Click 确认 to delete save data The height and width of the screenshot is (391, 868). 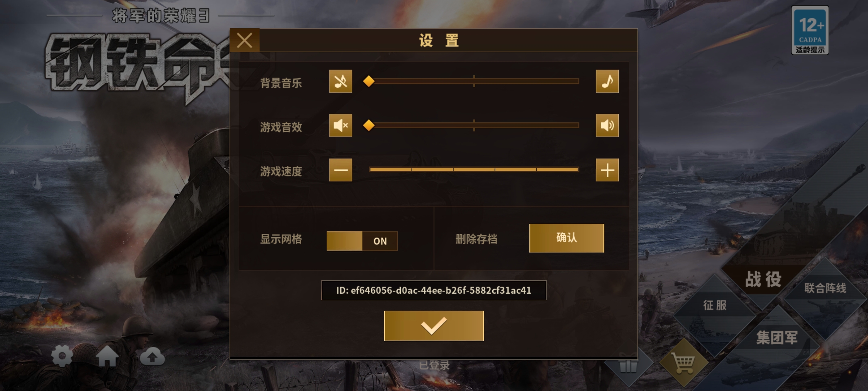point(566,238)
